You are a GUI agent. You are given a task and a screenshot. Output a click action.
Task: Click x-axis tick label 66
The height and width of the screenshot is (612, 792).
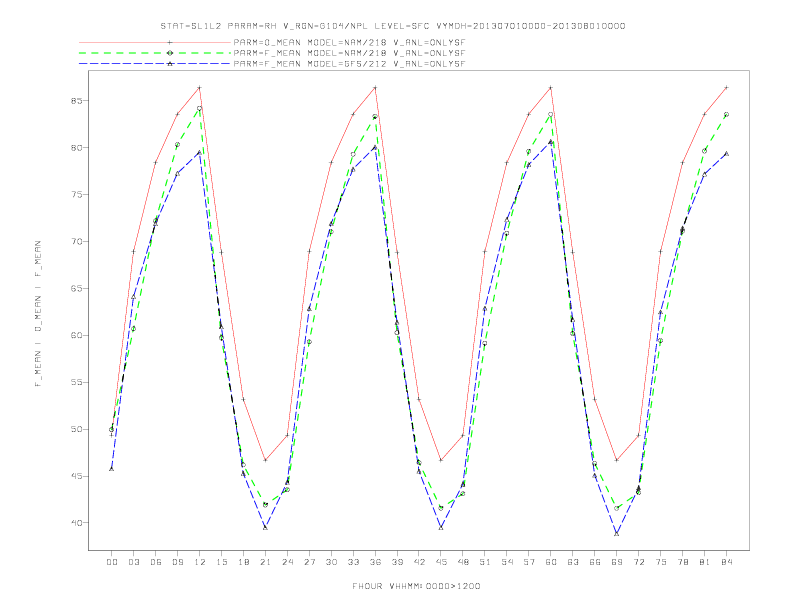(595, 562)
